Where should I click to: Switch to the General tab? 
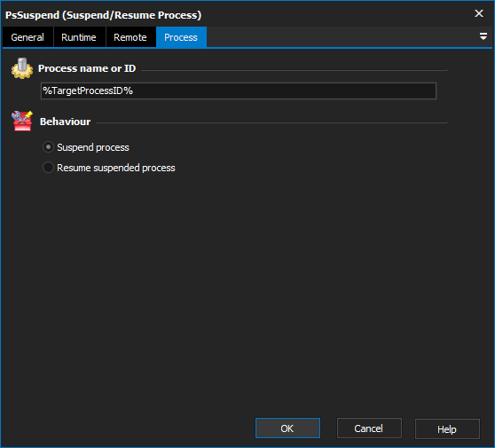click(x=27, y=37)
